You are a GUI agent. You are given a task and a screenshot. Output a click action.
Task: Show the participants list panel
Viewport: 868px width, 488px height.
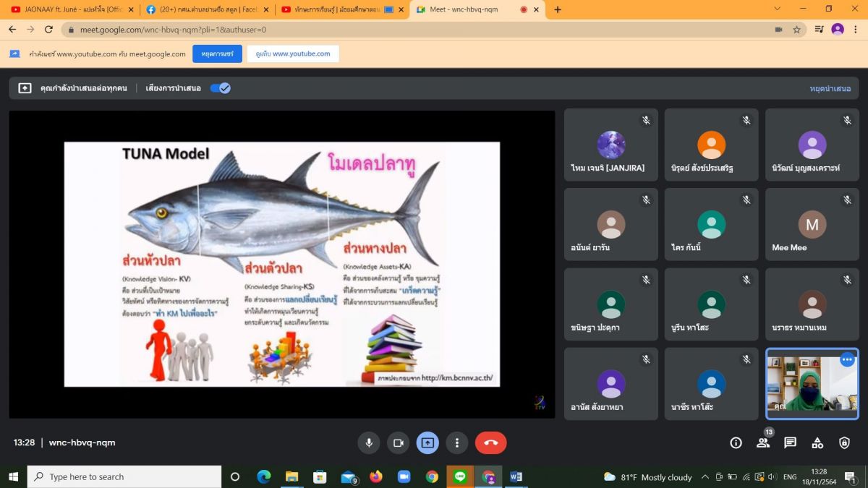(x=763, y=442)
